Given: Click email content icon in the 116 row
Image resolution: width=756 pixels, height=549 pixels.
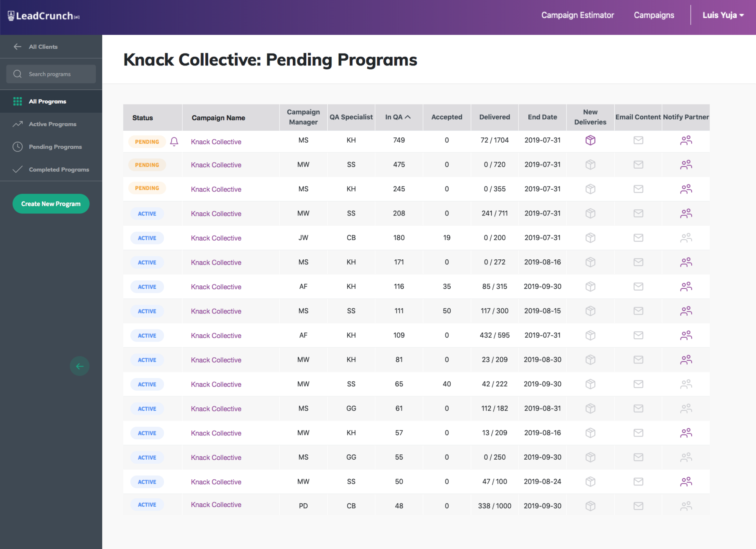Looking at the screenshot, I should (x=638, y=286).
